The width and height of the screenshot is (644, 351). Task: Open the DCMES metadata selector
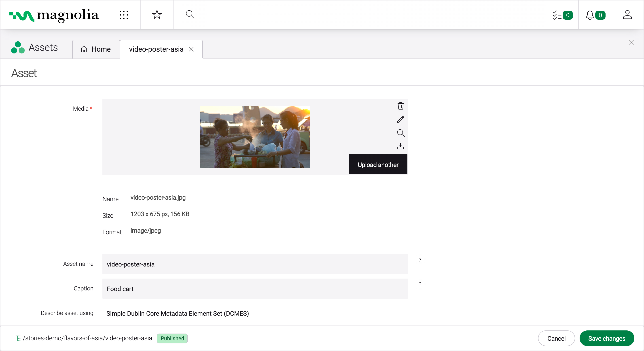pos(178,314)
